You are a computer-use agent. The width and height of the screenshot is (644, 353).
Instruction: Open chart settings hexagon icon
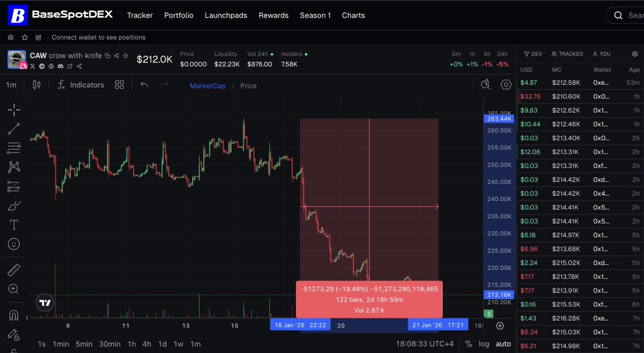506,84
